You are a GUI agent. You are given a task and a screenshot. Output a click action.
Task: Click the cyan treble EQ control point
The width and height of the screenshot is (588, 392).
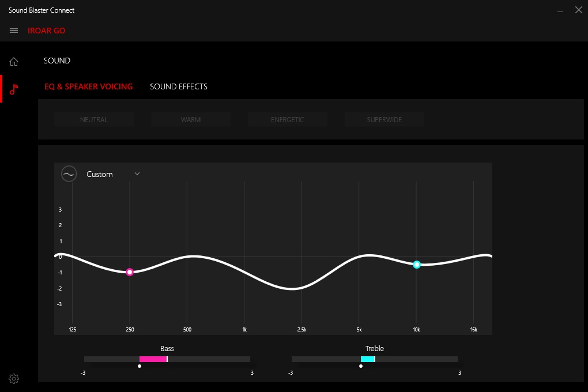pyautogui.click(x=417, y=265)
